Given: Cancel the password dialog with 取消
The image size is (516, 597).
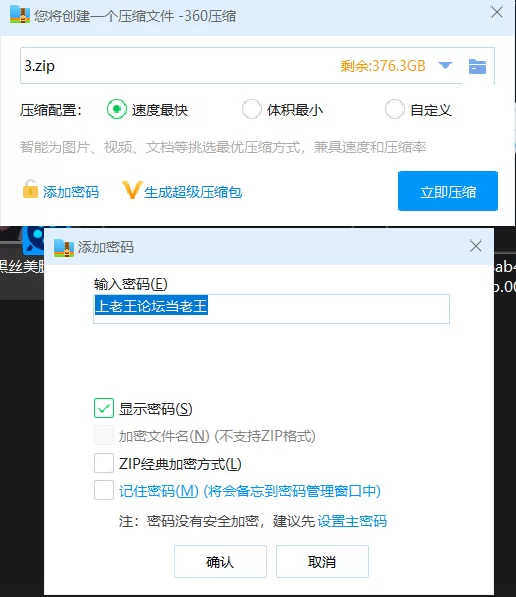Looking at the screenshot, I should (322, 562).
